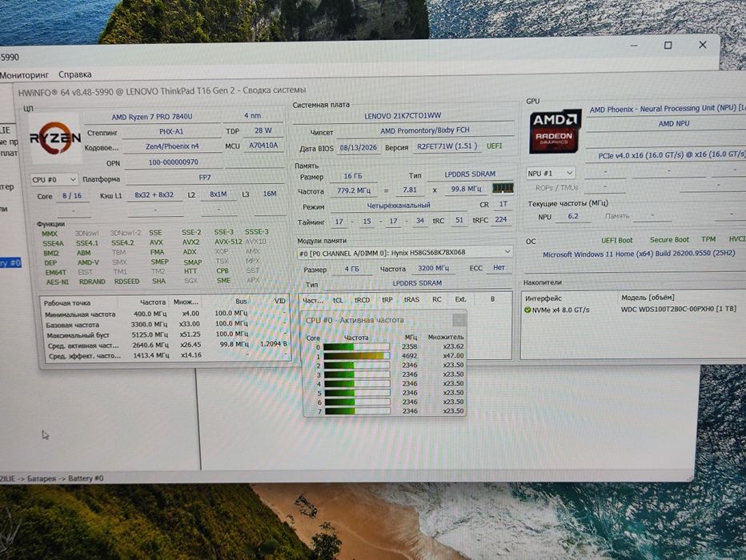Click LPDDR5 SDRAM memory type field at top
The width and height of the screenshot is (746, 560).
tap(470, 174)
